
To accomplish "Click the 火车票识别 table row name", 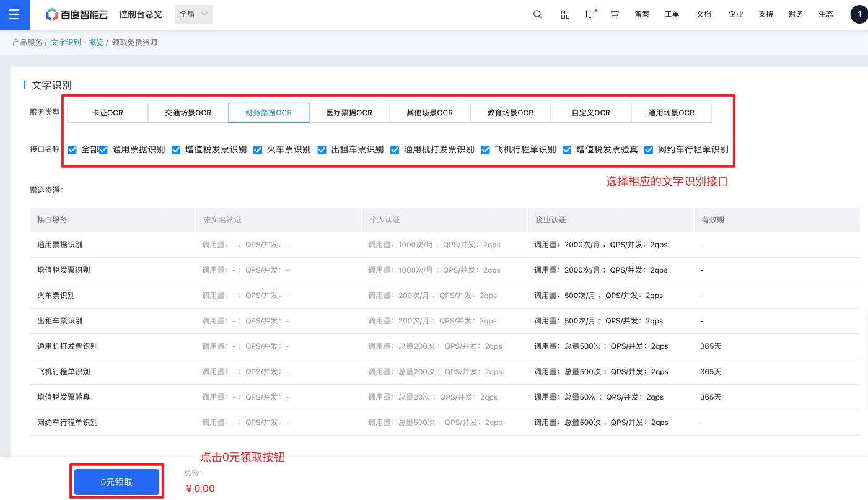I will pos(56,296).
